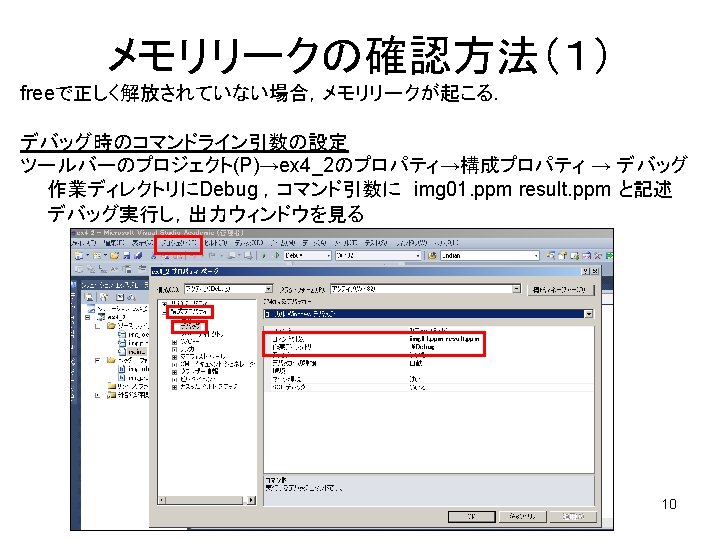Select the コマンド引数 property row label
The image size is (720, 540).
[x=288, y=339]
